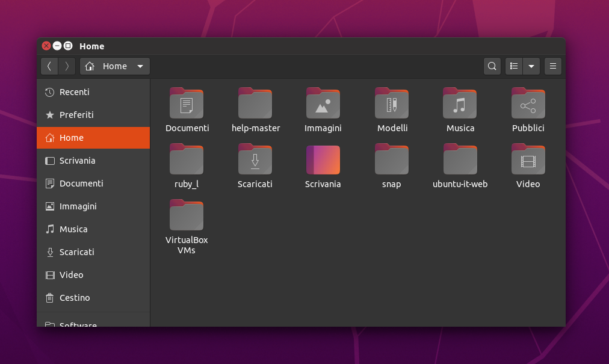The width and height of the screenshot is (609, 364).
Task: Open the Scrivania desktop folder icon
Action: (323, 159)
